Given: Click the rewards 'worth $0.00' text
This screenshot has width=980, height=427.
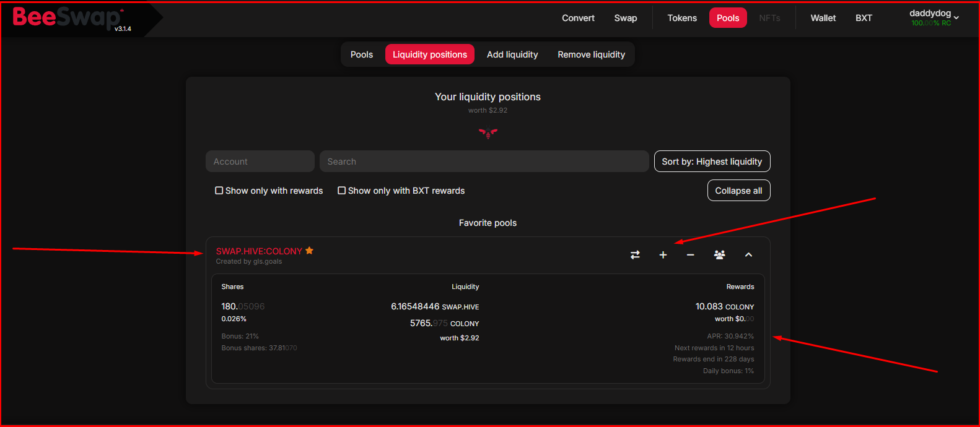Looking at the screenshot, I should tap(735, 319).
